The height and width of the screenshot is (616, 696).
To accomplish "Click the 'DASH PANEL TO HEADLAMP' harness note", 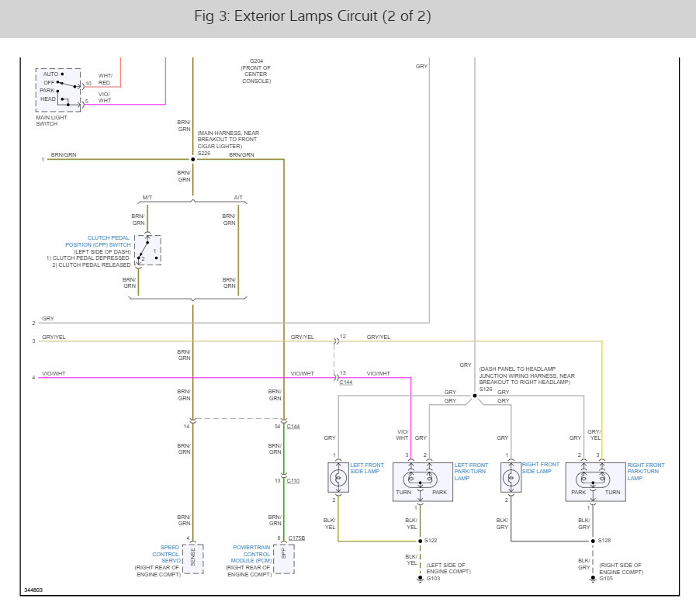I will tap(527, 375).
